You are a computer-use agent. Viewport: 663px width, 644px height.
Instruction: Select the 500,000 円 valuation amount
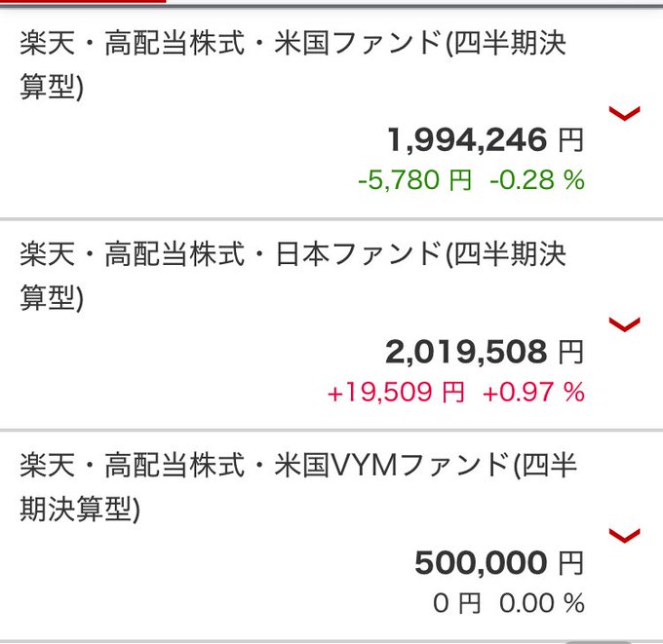tap(499, 562)
